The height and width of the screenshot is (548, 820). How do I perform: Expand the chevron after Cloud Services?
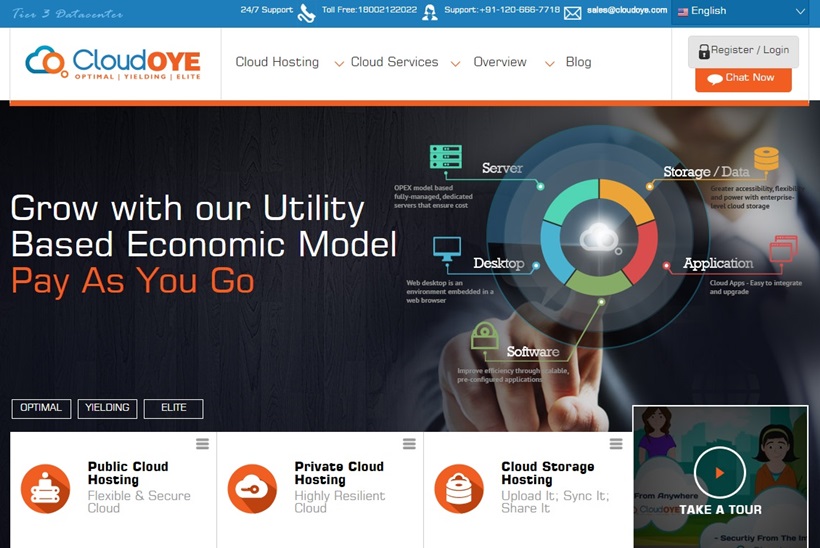click(455, 64)
